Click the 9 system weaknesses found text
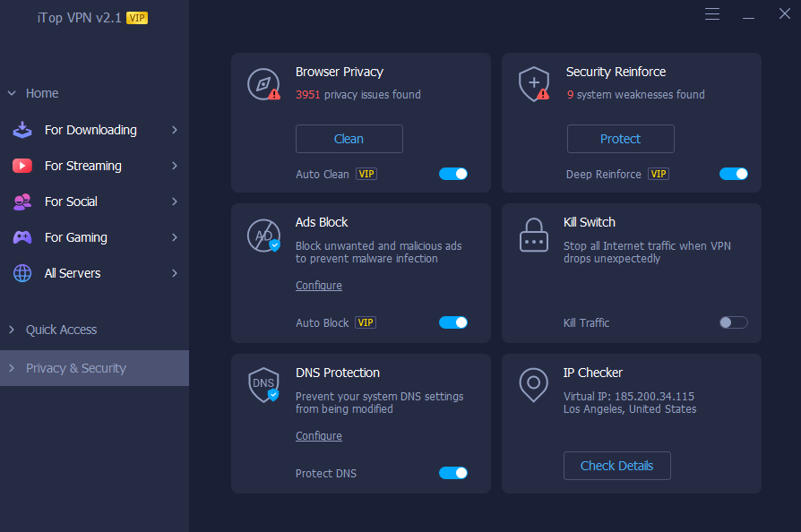 pos(635,94)
